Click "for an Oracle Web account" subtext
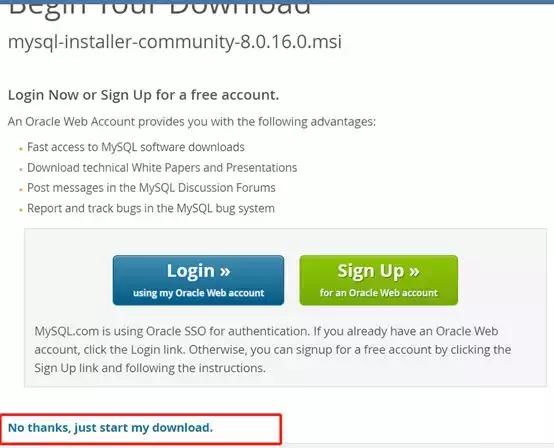This screenshot has height=448, width=554. coord(379,293)
